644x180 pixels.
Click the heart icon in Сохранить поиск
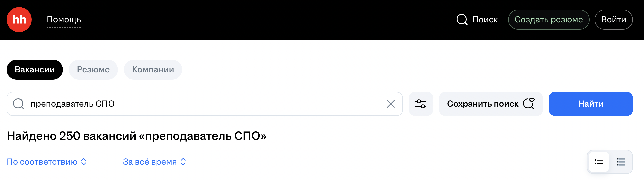pos(529,103)
